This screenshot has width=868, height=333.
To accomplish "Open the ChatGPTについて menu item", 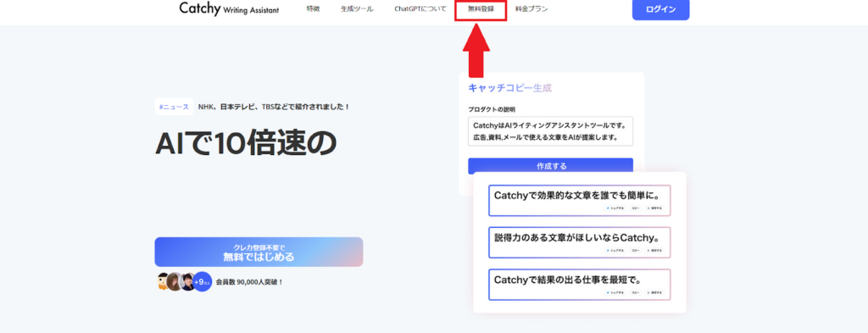I will point(420,9).
